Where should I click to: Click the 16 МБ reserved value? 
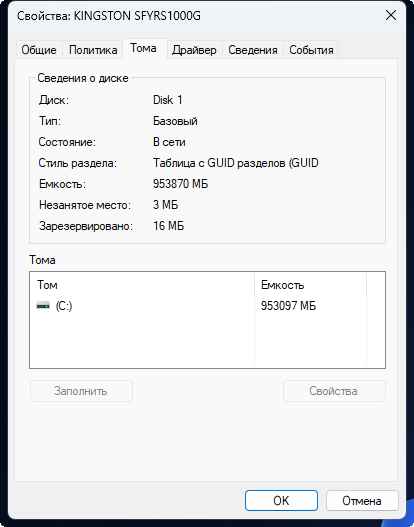(x=168, y=226)
